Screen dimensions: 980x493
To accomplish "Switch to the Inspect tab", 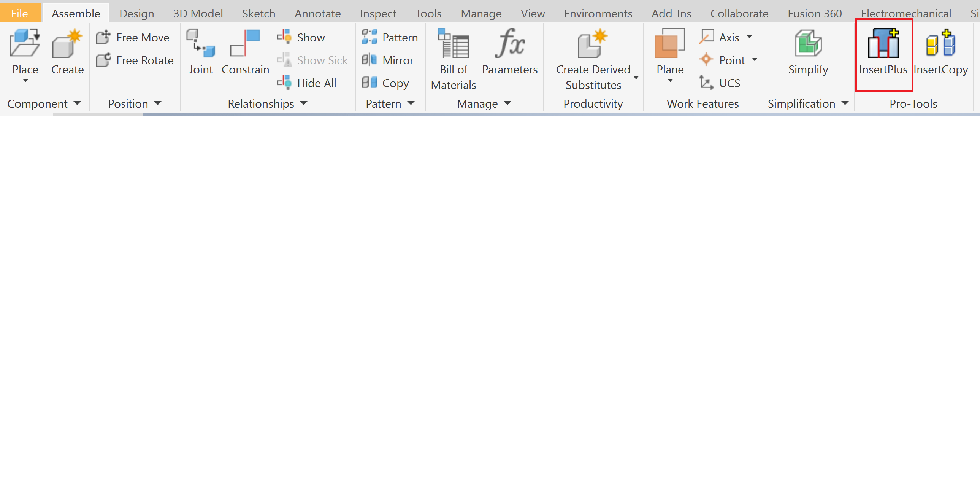I will tap(378, 14).
